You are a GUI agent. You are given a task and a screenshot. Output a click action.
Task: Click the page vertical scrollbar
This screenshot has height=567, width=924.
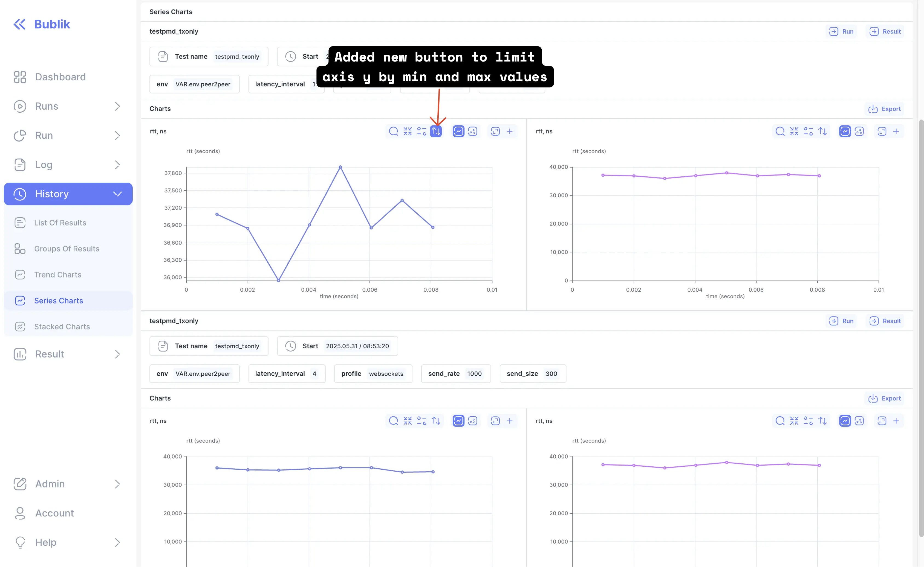921,326
